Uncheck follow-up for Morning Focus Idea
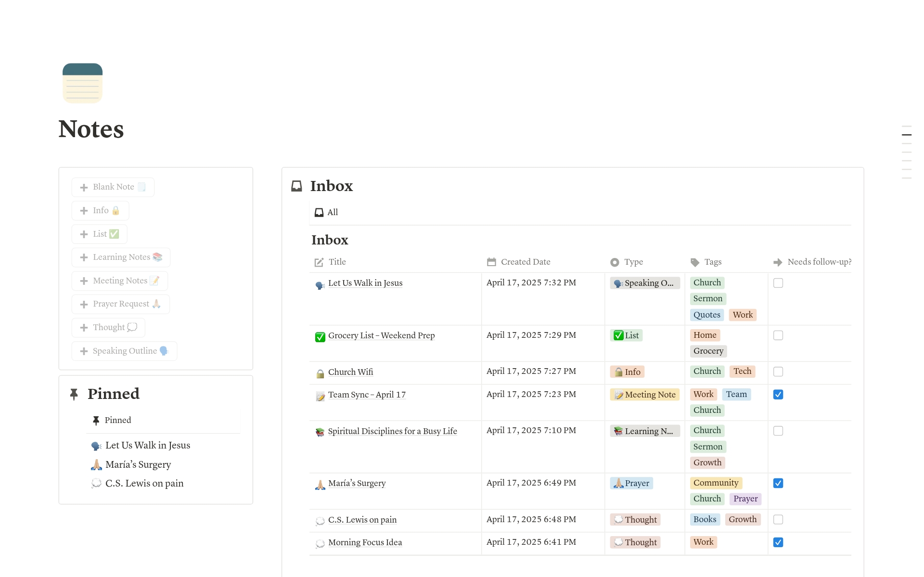 pos(778,542)
